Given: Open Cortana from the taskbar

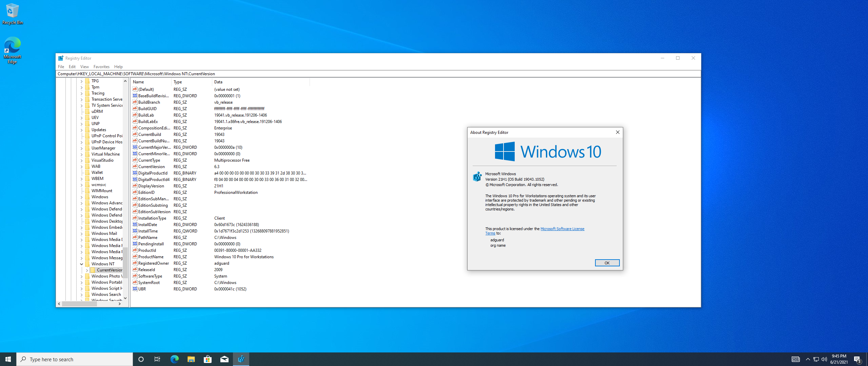Looking at the screenshot, I should (x=141, y=359).
